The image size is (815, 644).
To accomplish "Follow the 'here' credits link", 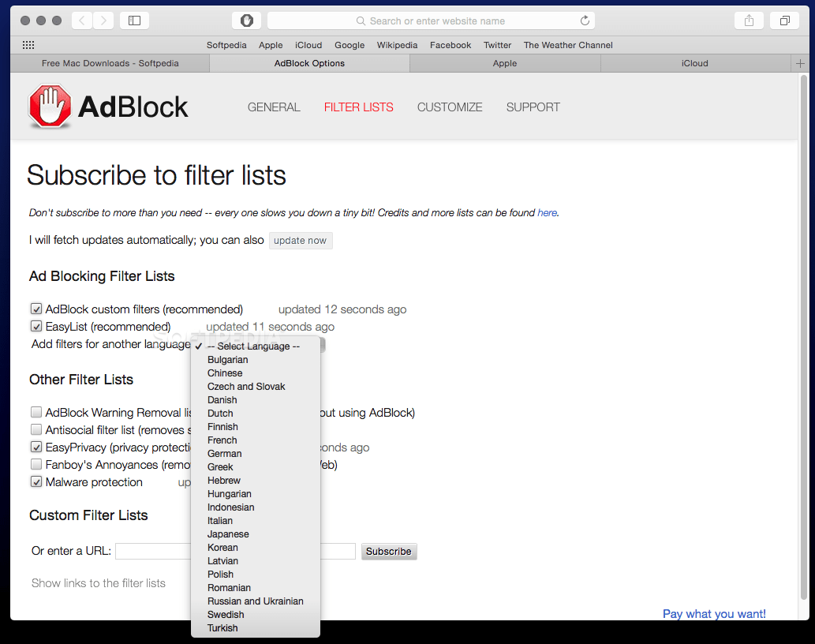I will pyautogui.click(x=548, y=212).
